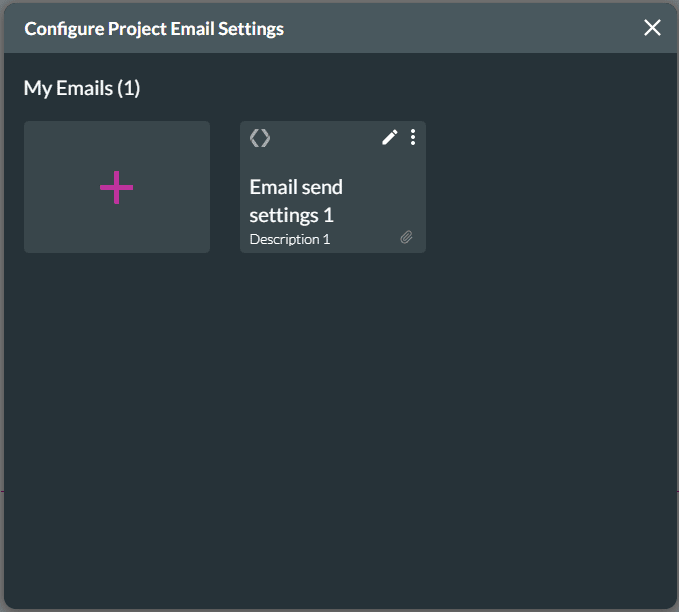Edit Email send settings 1 with pencil
Viewport: 679px width, 612px height.
coord(390,138)
